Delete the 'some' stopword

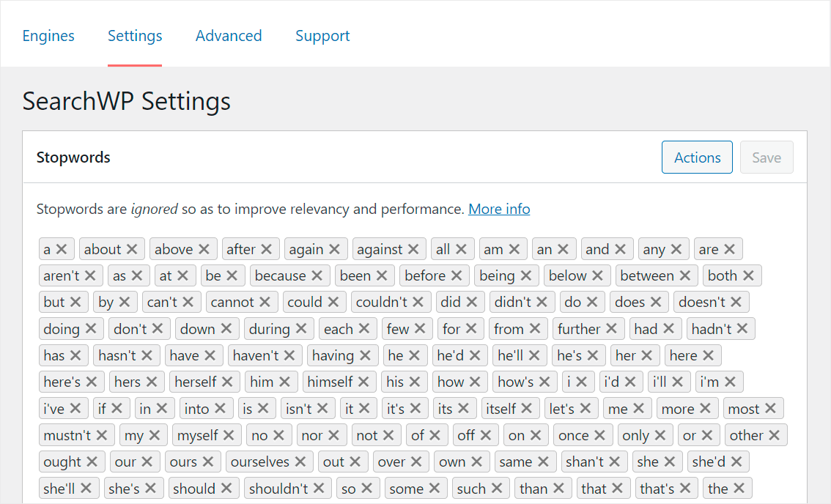coord(434,488)
